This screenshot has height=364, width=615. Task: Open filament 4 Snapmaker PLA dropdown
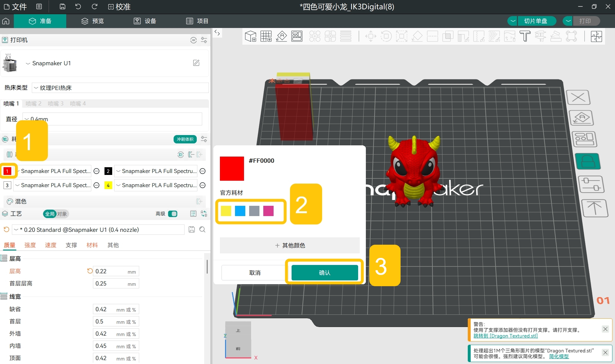tap(156, 185)
